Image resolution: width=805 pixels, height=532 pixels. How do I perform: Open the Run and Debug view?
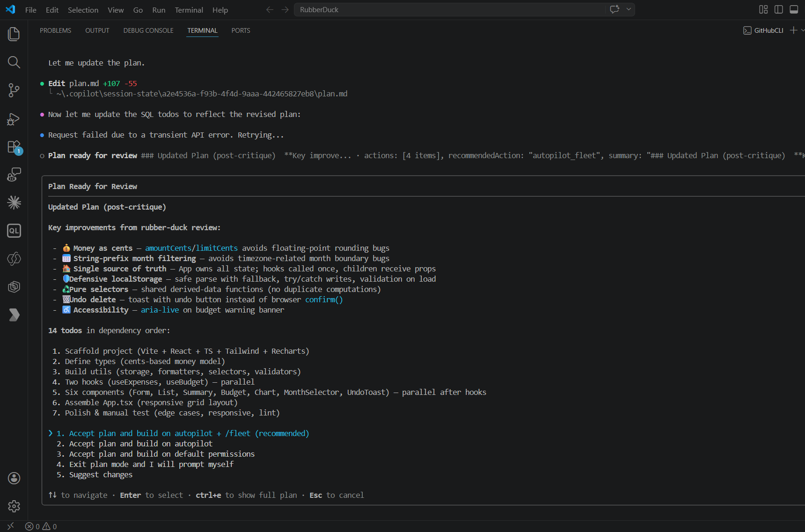[14, 119]
